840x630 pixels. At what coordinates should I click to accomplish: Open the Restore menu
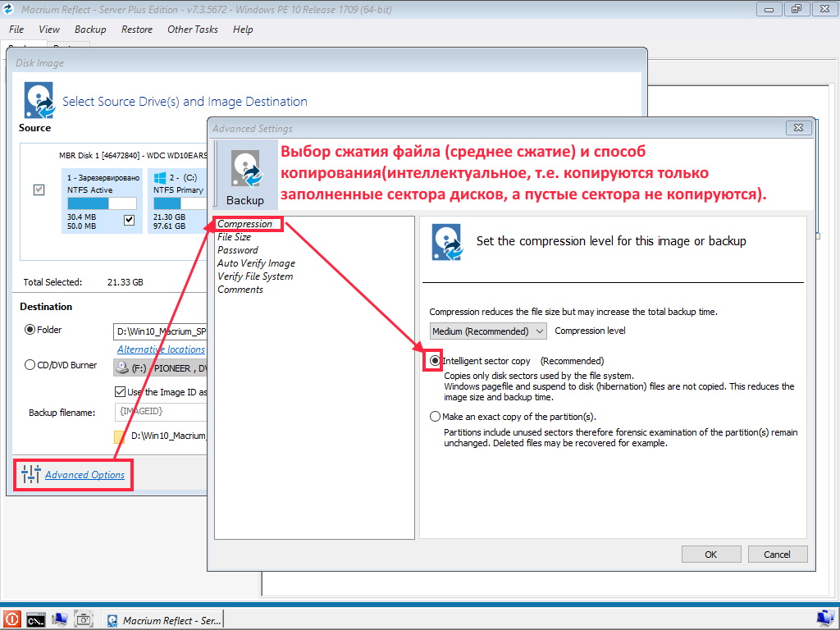pyautogui.click(x=137, y=30)
